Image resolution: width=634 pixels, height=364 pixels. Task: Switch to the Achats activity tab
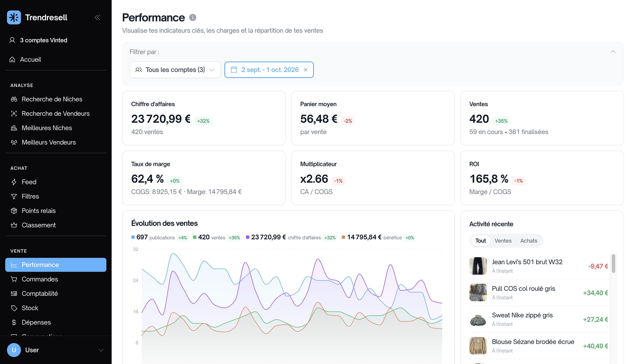[528, 241]
